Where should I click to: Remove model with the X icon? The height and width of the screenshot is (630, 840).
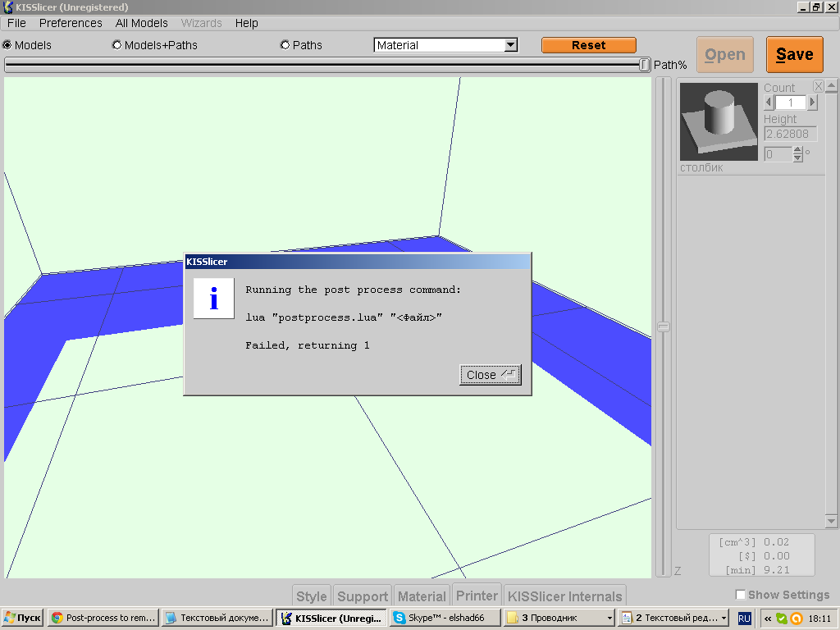(x=818, y=86)
